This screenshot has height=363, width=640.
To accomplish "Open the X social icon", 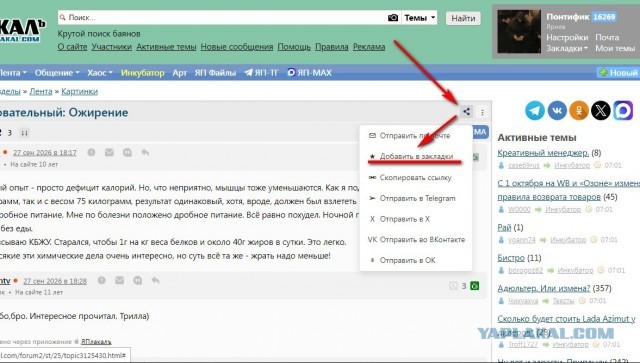I will point(601,110).
